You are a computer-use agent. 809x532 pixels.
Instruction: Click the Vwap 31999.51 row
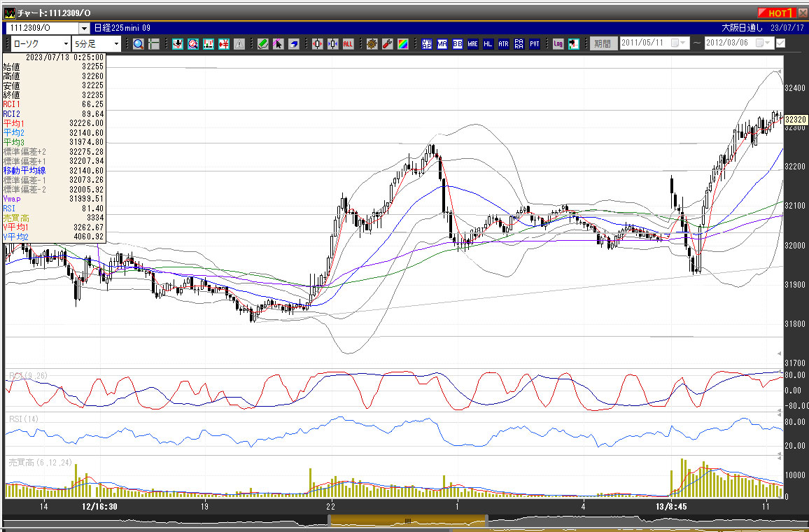[x=53, y=199]
